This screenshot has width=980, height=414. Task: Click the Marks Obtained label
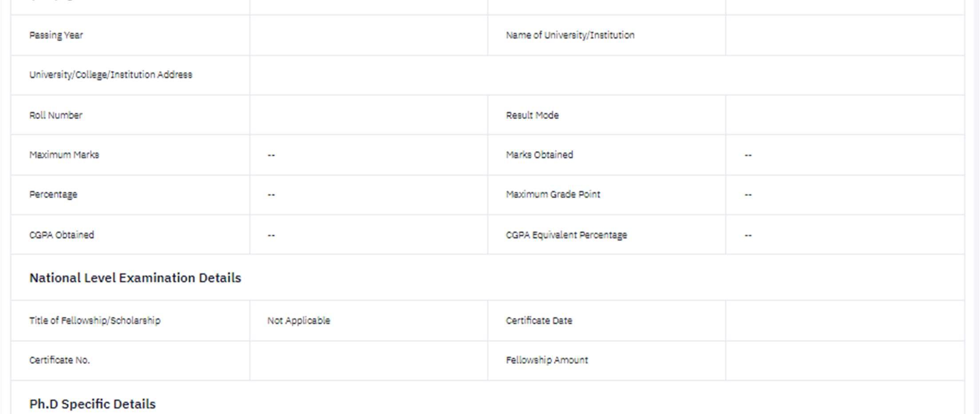(539, 155)
